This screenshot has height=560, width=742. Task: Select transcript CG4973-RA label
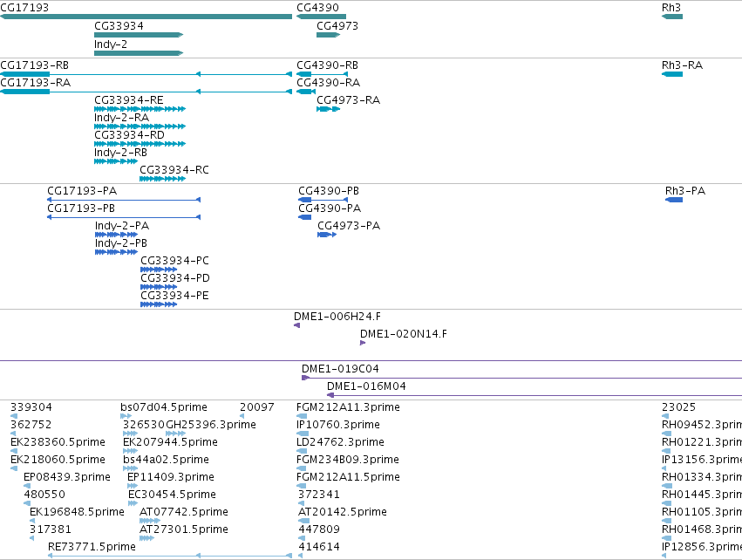(348, 100)
